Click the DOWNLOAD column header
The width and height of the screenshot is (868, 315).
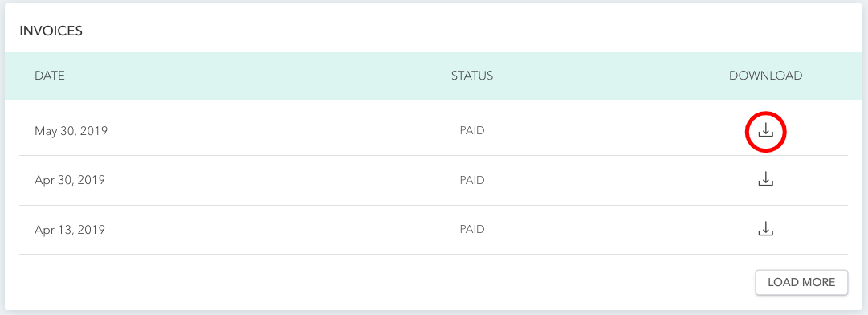pyautogui.click(x=765, y=76)
